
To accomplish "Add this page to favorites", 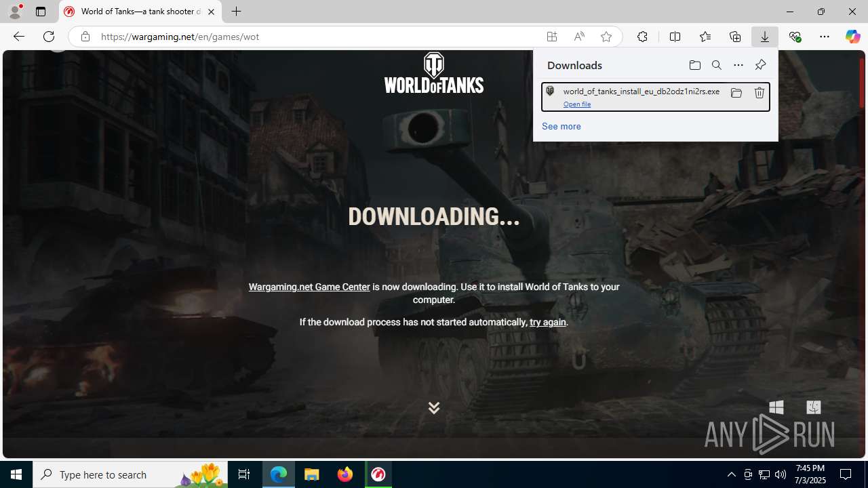I will 606,37.
